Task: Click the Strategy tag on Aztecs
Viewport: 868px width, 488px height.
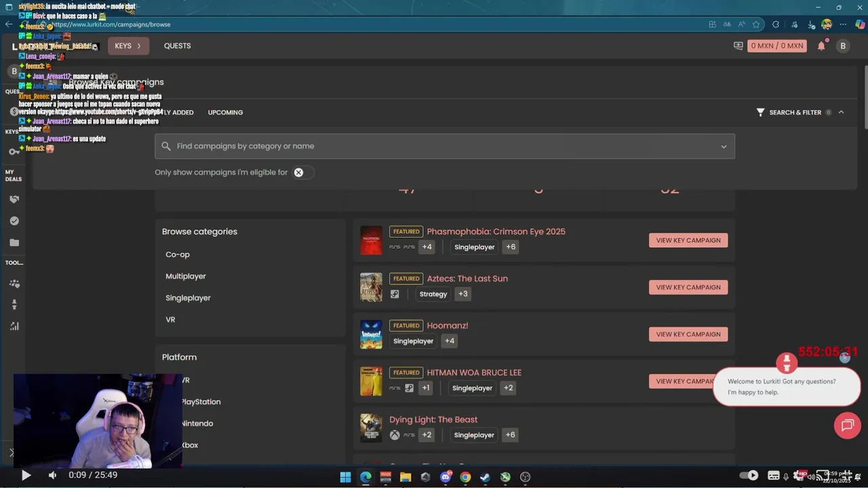Action: 433,294
